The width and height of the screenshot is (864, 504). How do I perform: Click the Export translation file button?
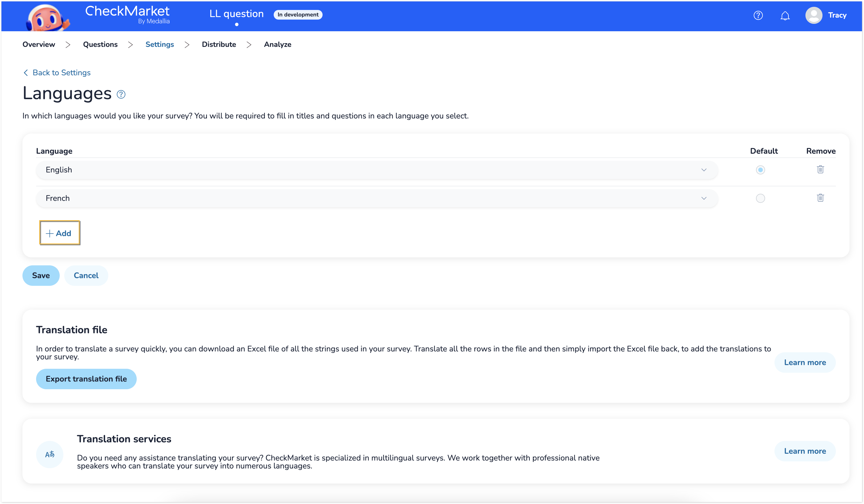coord(86,379)
